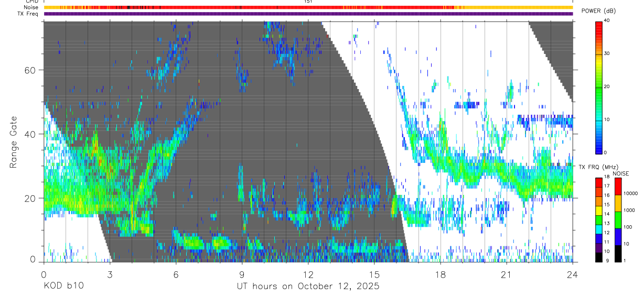The width and height of the screenshot is (644, 297).
Task: Click the 17 label on TX FRQ scale
Action: click(x=607, y=186)
